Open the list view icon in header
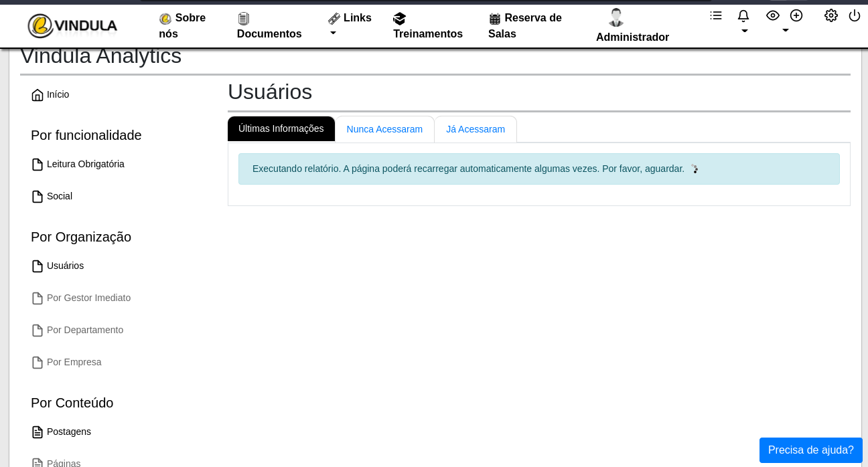868x467 pixels. pyautogui.click(x=716, y=15)
